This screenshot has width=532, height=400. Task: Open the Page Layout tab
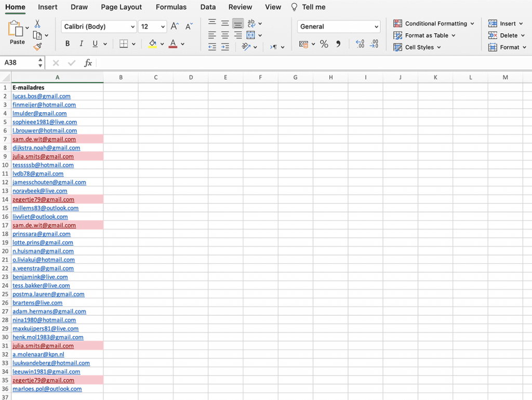[x=122, y=7]
